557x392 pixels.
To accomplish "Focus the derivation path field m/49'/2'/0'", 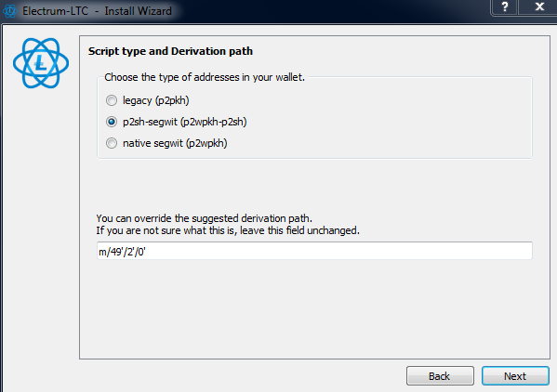I will 314,251.
